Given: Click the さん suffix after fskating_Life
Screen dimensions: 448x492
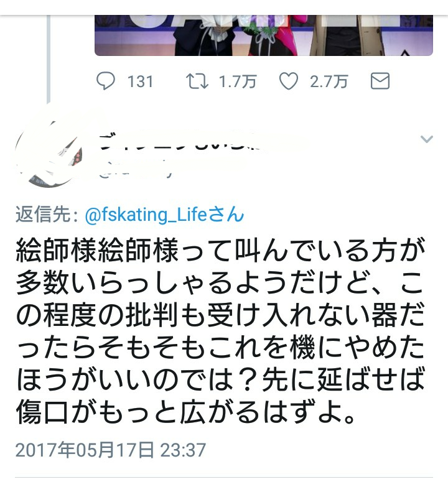Looking at the screenshot, I should tap(226, 215).
